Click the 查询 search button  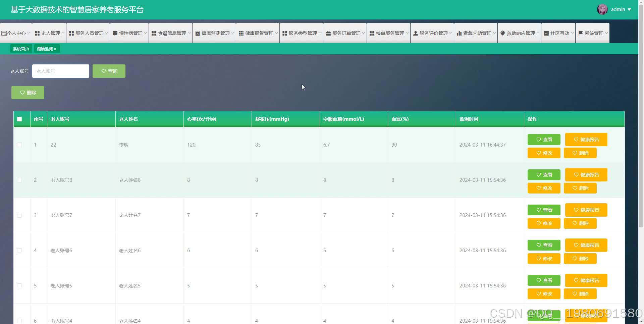(109, 71)
